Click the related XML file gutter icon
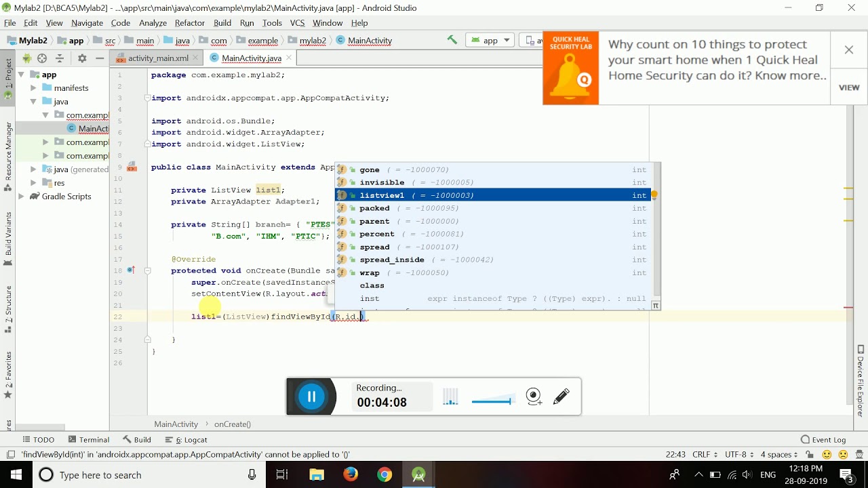Viewport: 868px width, 488px height. (x=132, y=167)
